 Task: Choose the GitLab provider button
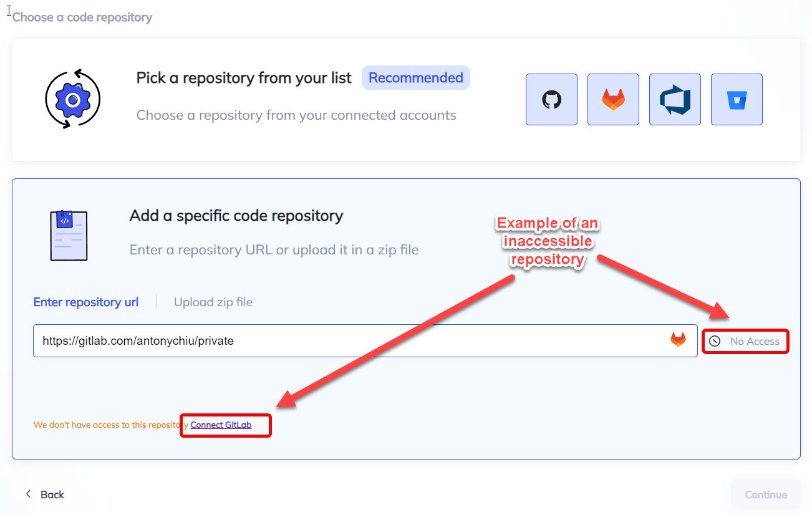click(x=613, y=100)
